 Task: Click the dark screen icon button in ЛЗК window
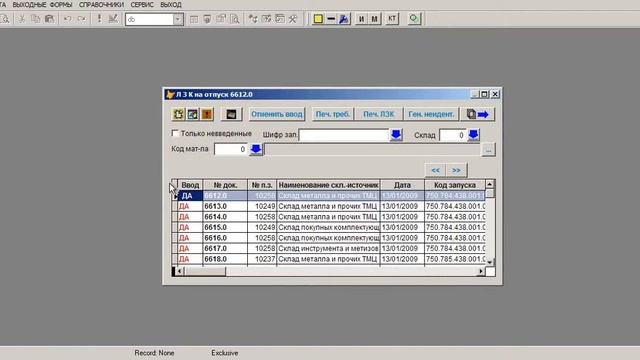[231, 114]
